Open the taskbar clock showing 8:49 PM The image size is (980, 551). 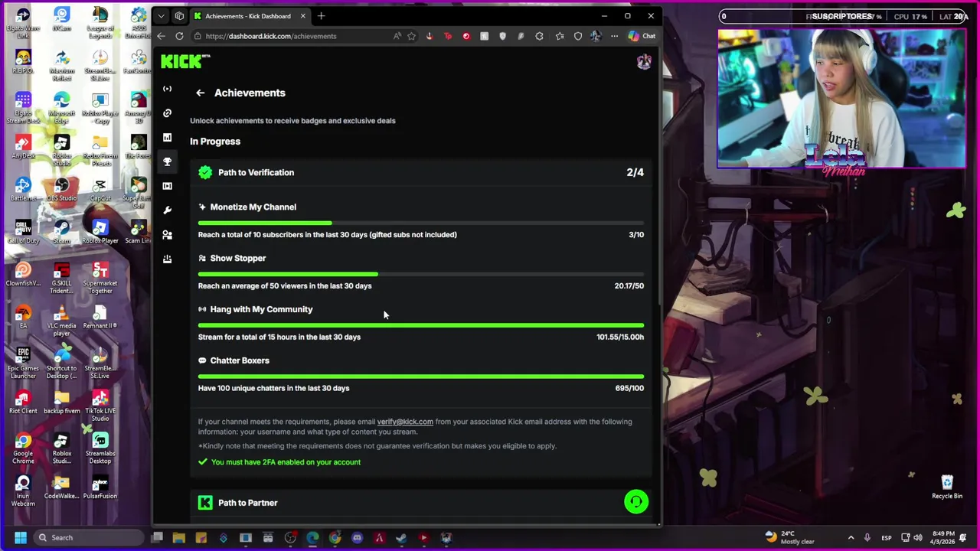click(x=943, y=537)
